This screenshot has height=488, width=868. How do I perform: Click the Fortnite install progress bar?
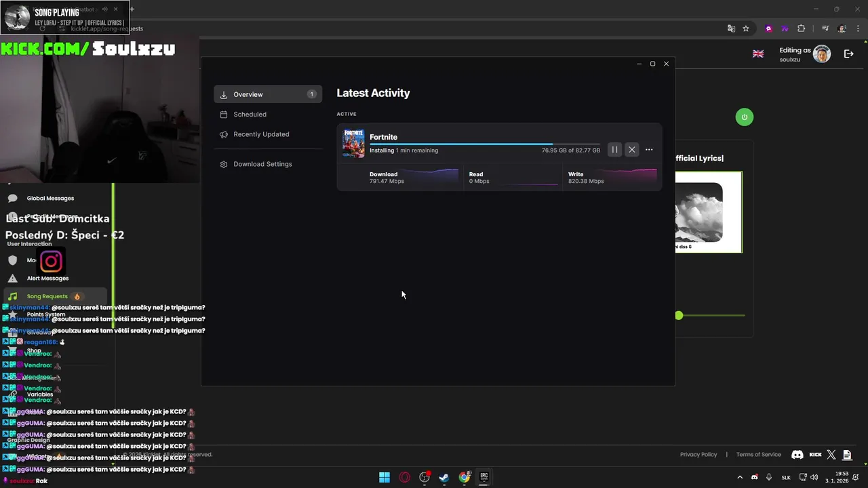(484, 144)
